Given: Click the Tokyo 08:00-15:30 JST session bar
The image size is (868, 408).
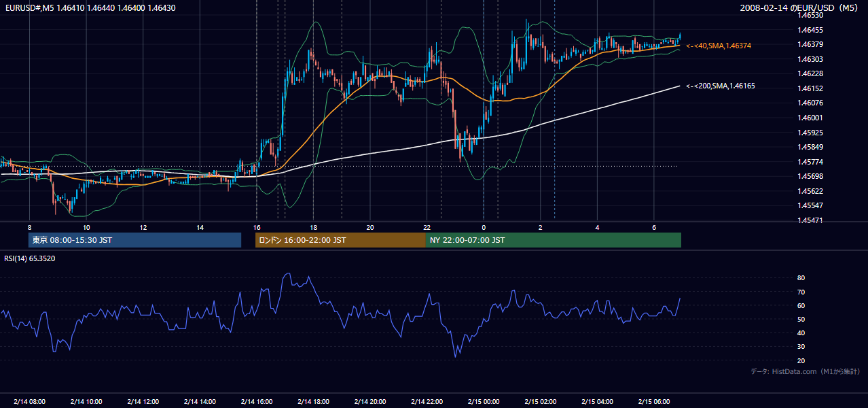Looking at the screenshot, I should pos(134,240).
